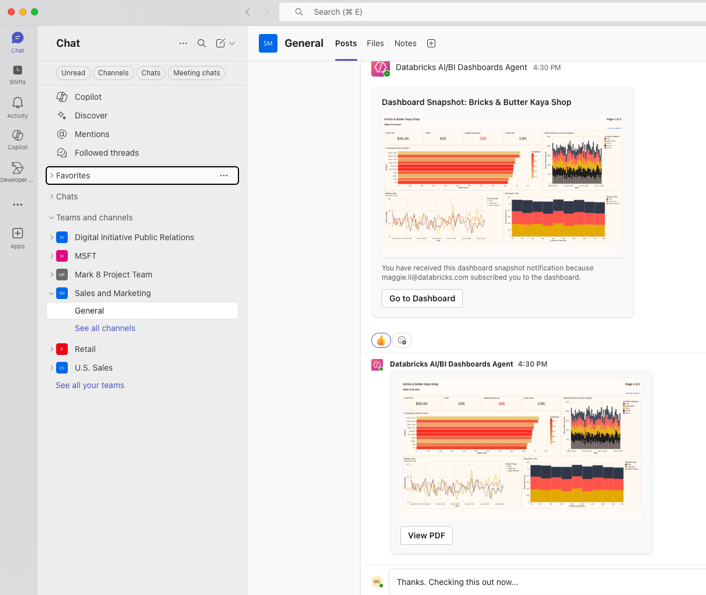The height and width of the screenshot is (595, 706).
Task: Click See all channels link
Action: pyautogui.click(x=105, y=328)
